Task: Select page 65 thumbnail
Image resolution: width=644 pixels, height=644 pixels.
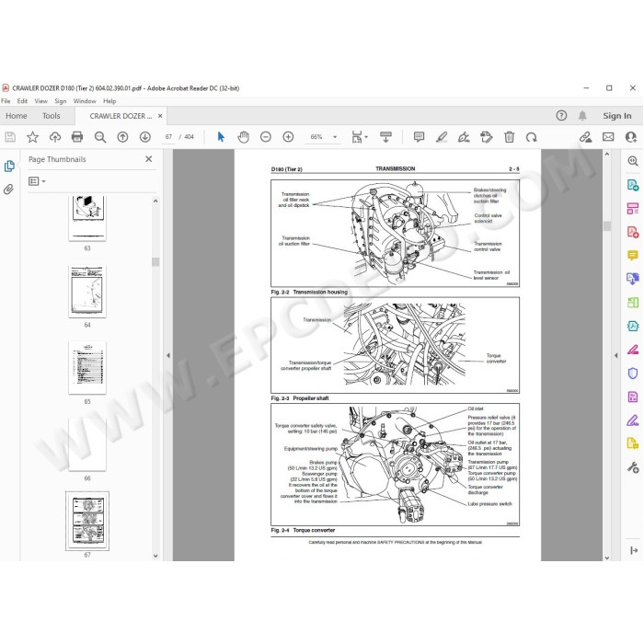Action: 87,368
